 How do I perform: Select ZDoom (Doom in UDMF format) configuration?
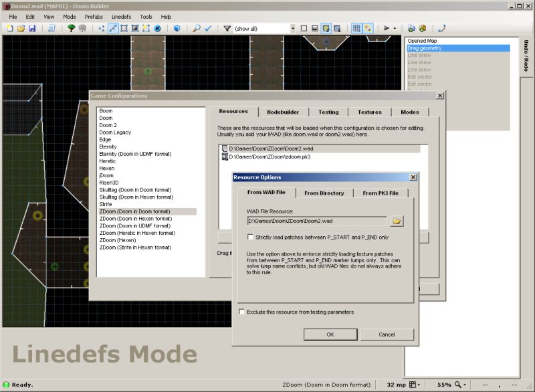click(135, 226)
